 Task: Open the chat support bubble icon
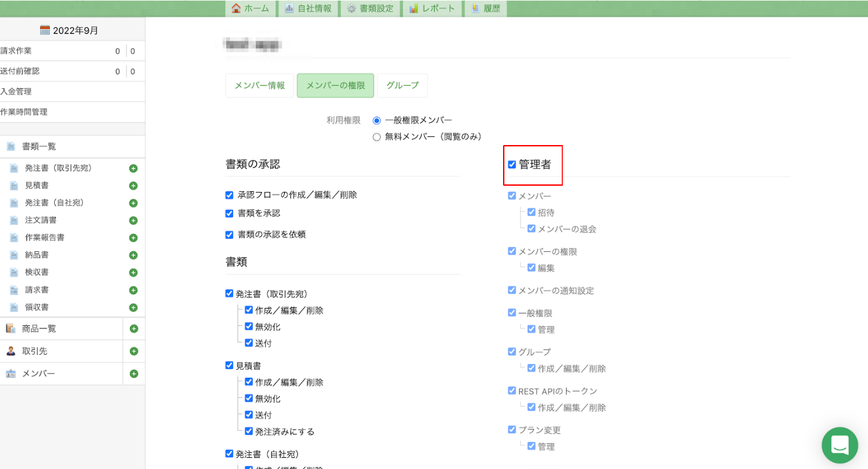[x=840, y=445]
